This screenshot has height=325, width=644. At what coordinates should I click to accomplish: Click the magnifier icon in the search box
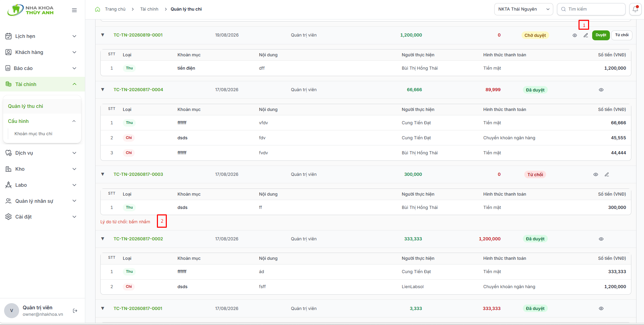563,9
